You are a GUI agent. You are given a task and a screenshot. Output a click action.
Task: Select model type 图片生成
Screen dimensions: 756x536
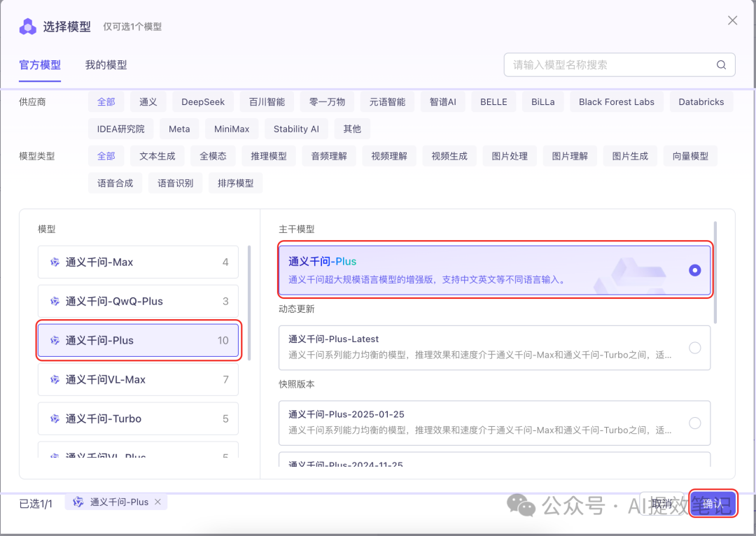tap(630, 155)
